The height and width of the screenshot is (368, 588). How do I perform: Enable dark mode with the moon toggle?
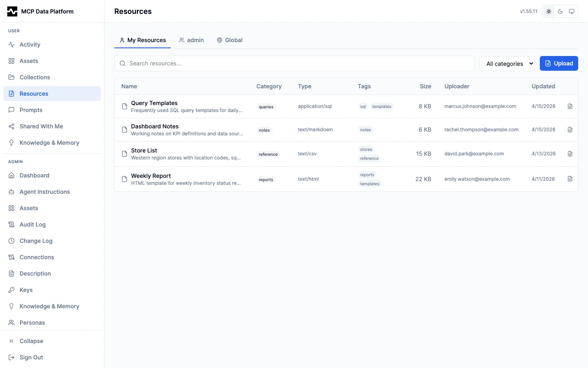pos(560,11)
